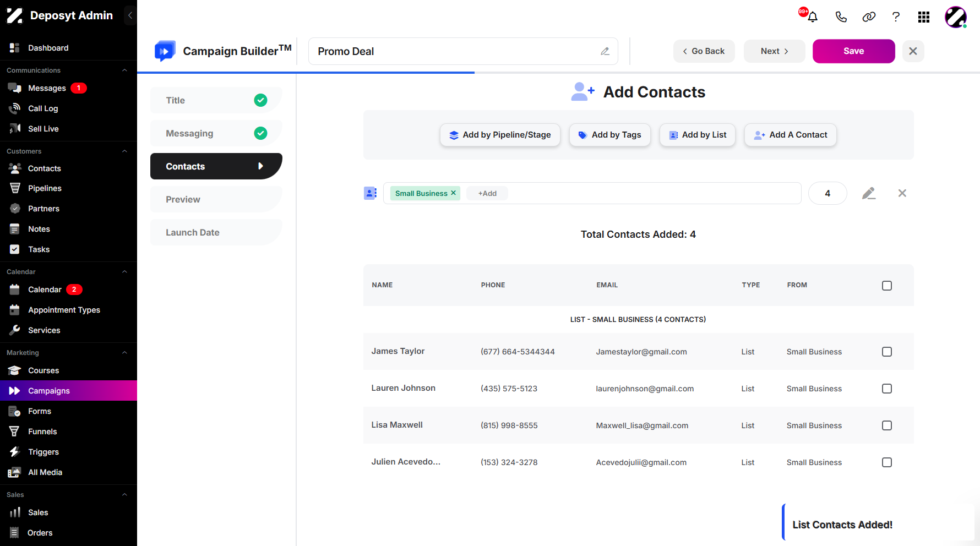Close the Campaign Builder with X button
The height and width of the screenshot is (546, 980).
(913, 51)
